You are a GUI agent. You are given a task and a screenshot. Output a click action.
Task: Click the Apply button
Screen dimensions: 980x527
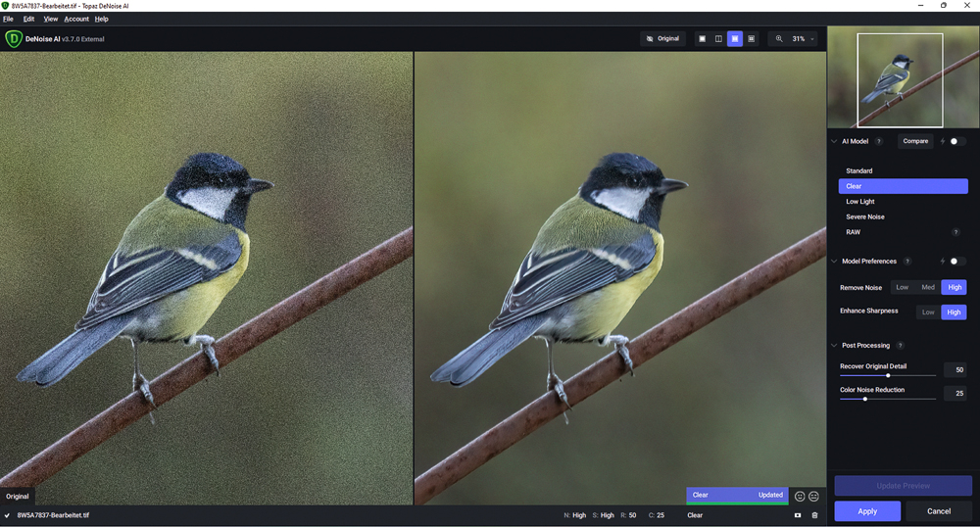coord(867,511)
